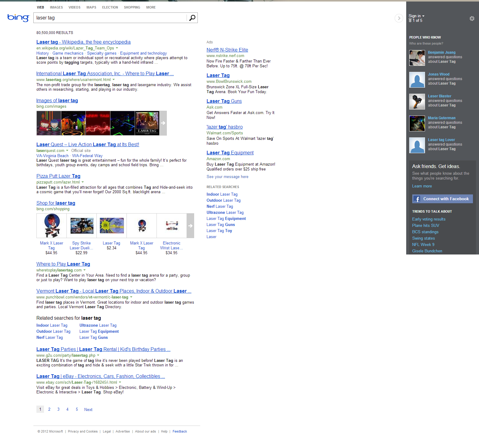Click Facebook icon in Connect button

[x=417, y=199]
